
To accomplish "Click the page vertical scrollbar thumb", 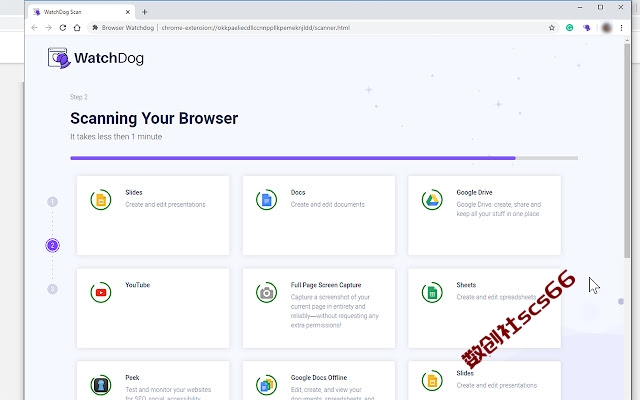I will (627, 150).
